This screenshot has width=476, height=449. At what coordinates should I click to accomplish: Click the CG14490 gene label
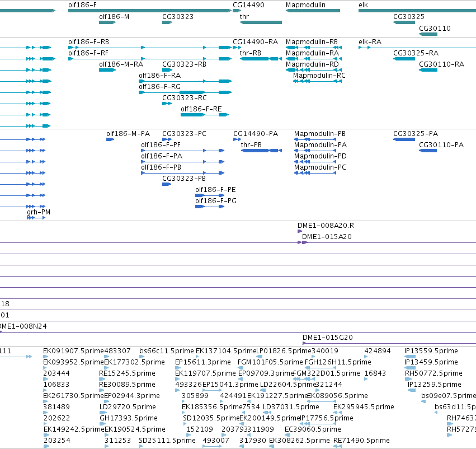click(x=248, y=5)
